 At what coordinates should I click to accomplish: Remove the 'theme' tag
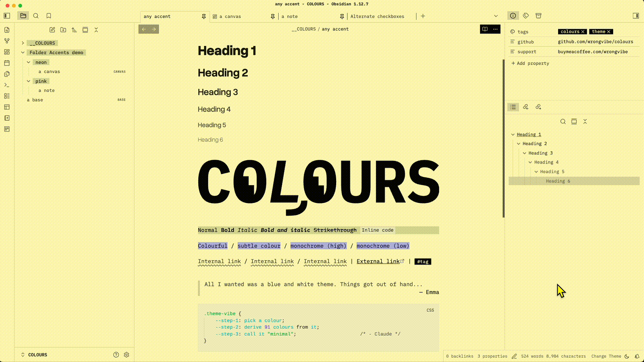coord(609,32)
